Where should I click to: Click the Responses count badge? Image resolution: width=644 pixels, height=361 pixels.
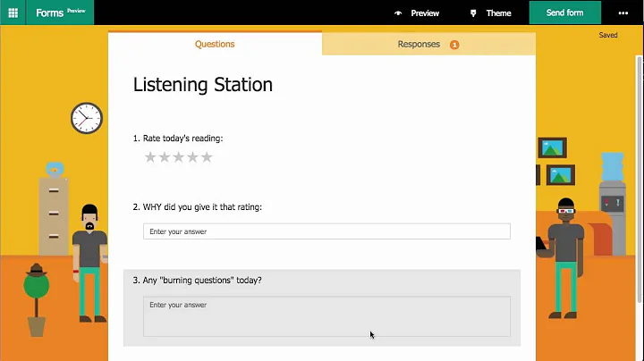click(x=454, y=45)
